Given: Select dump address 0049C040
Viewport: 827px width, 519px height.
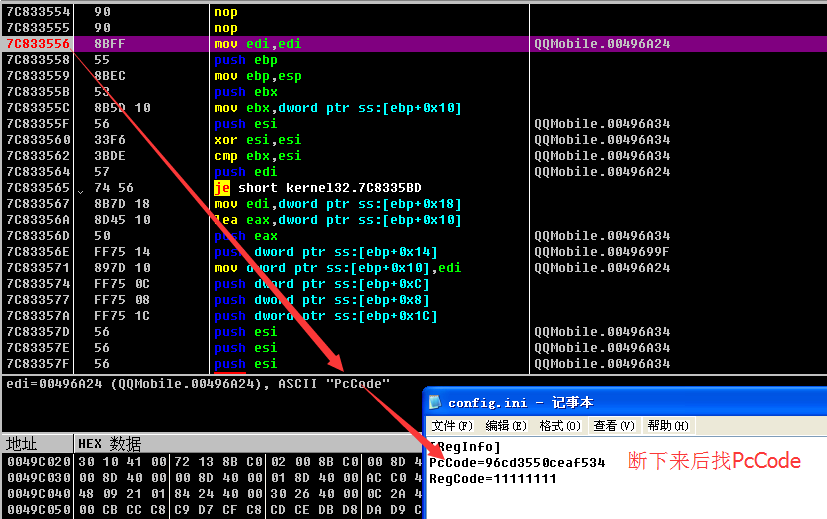Looking at the screenshot, I should point(39,494).
